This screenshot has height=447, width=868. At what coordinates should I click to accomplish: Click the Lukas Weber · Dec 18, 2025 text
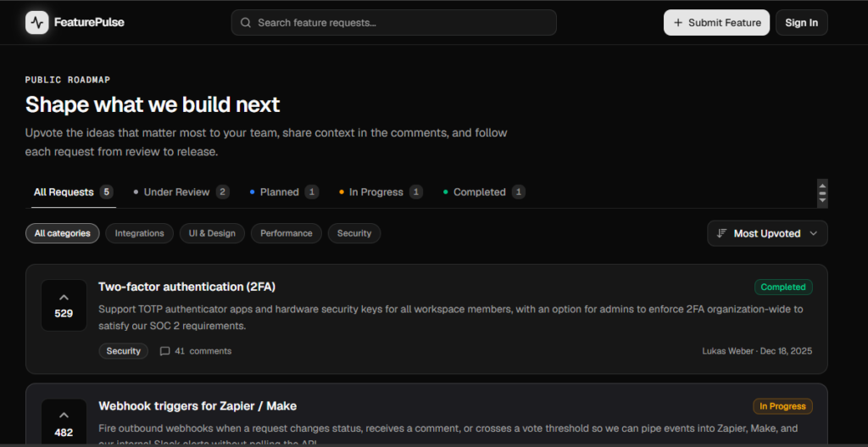click(757, 351)
